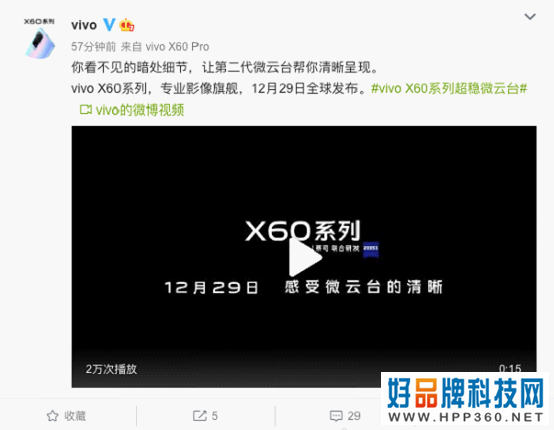
Task: Click the 0:15 video duration label
Action: [510, 368]
